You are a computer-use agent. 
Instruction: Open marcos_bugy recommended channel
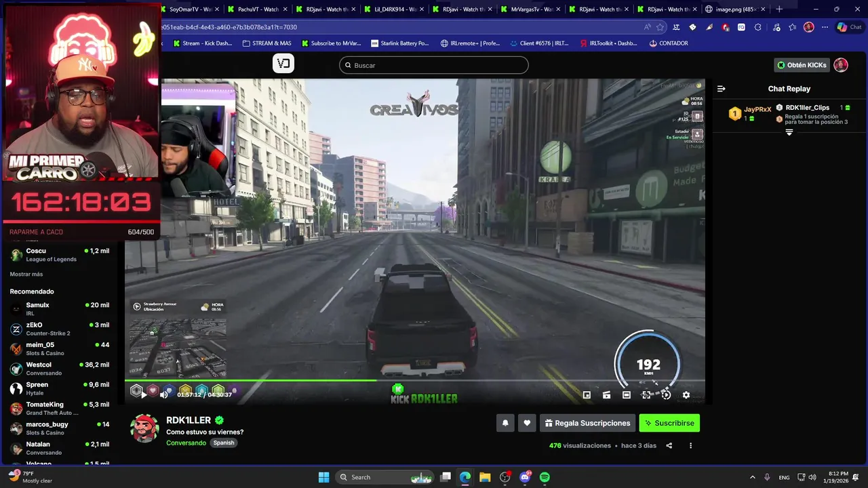(60, 428)
